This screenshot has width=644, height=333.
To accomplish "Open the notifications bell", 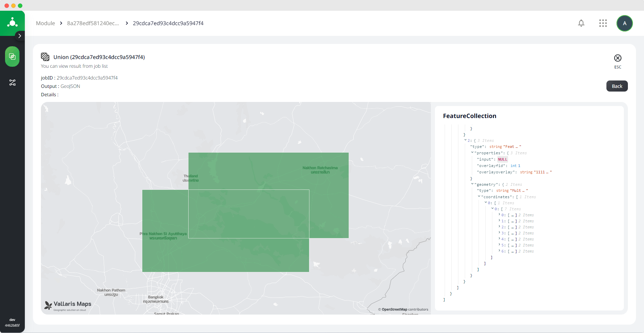I will pyautogui.click(x=581, y=23).
